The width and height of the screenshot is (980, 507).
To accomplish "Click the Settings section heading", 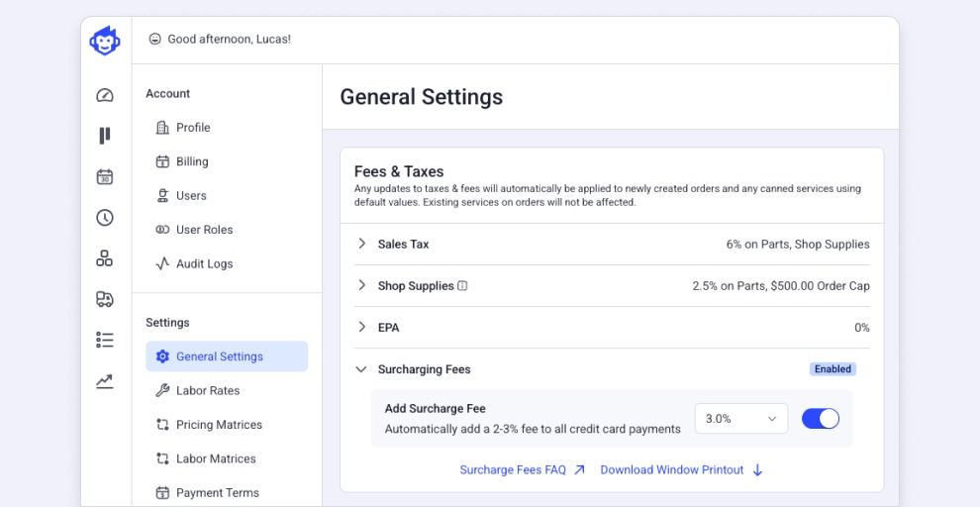I will coord(167,323).
